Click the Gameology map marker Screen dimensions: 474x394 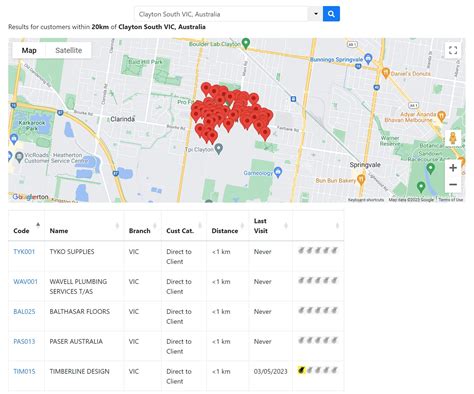pos(278,172)
